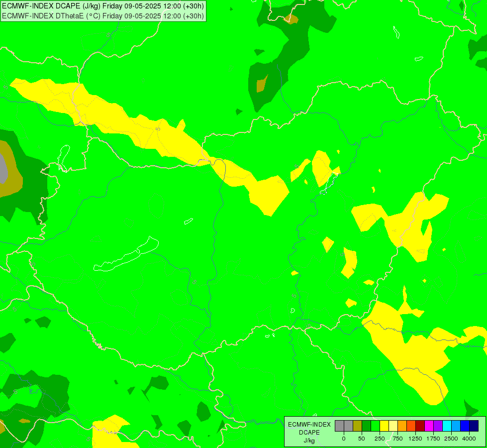Pick the light blue legend swatch

click(456, 426)
